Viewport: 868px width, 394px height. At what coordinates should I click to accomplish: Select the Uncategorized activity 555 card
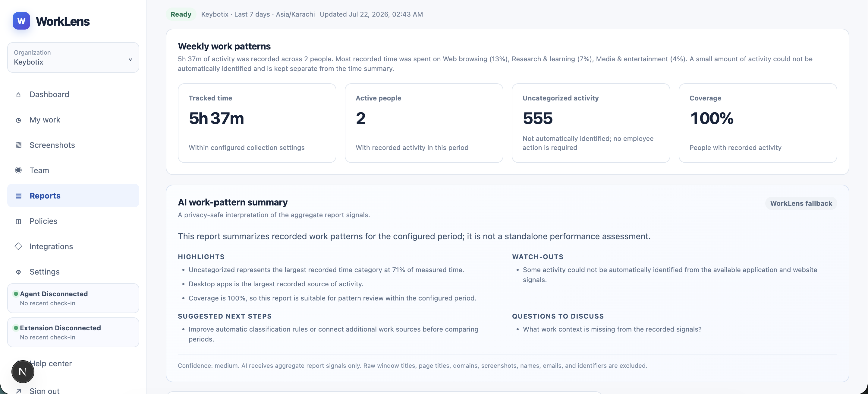(591, 123)
